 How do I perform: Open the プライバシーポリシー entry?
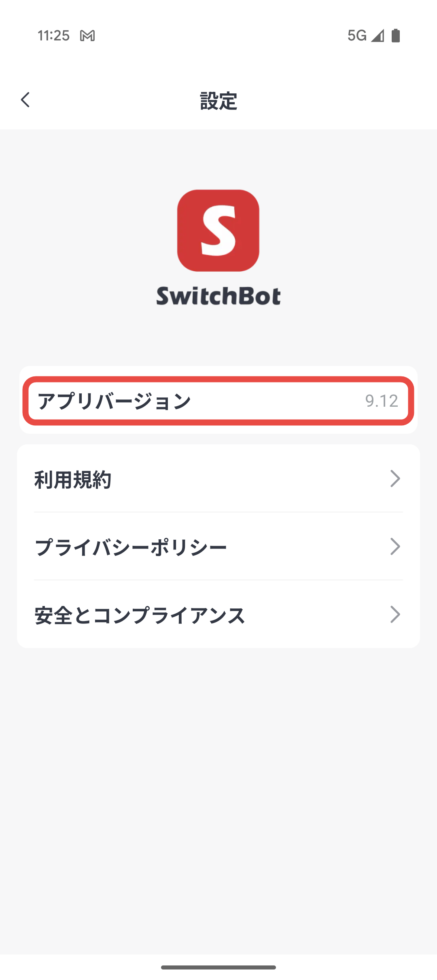click(x=218, y=546)
